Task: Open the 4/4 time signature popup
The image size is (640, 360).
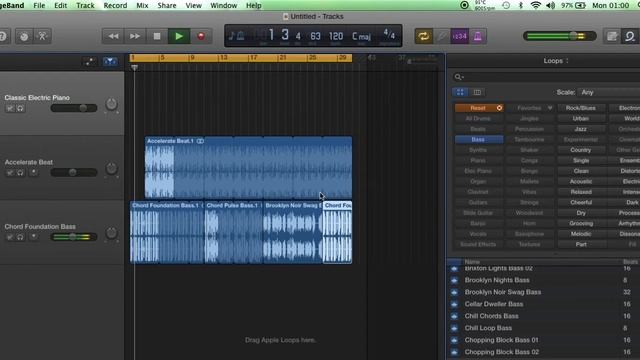Action: click(389, 35)
